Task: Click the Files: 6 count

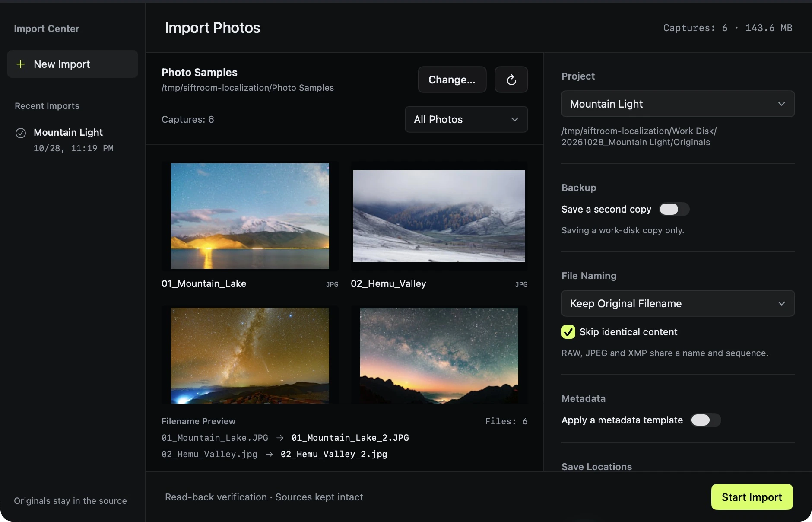Action: click(506, 421)
